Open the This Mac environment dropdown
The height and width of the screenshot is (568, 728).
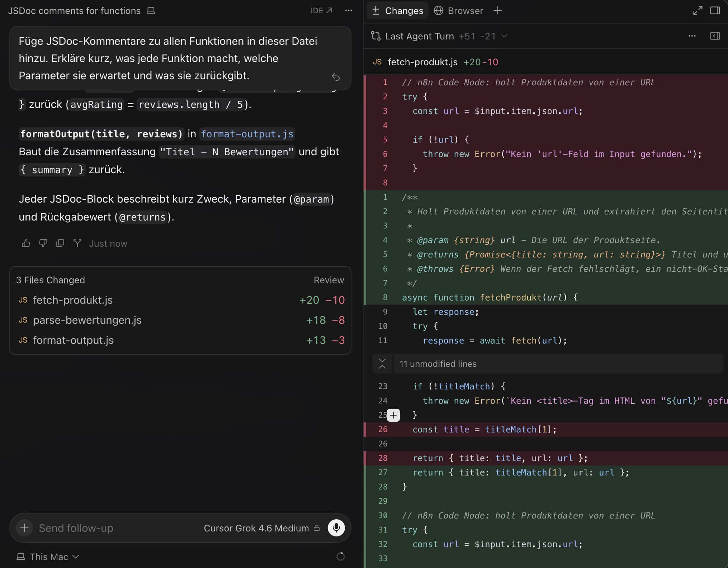click(48, 557)
